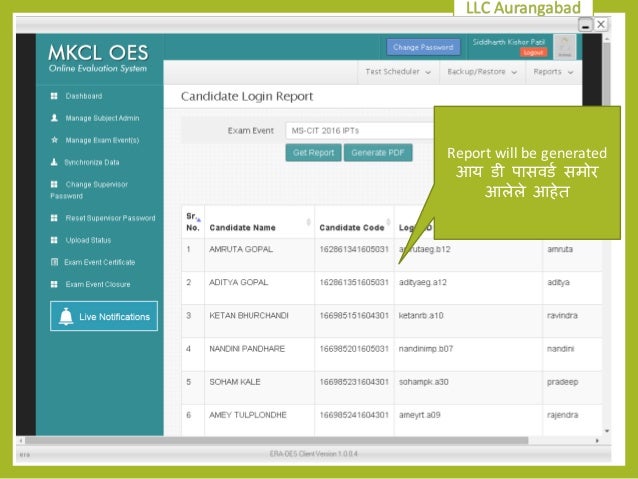Click login ID sohampk.a30
The image size is (638, 479).
424,382
